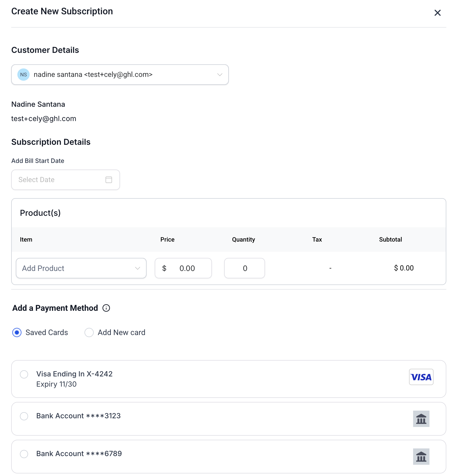Click the calendar icon in Select Date

pos(109,180)
